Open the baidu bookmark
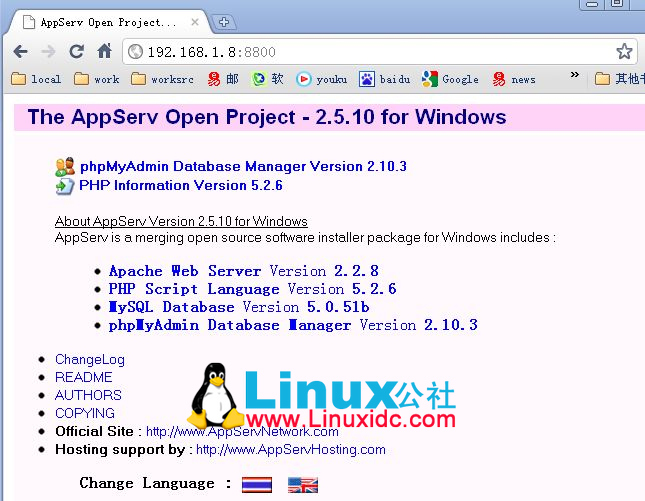The image size is (645, 501). (x=385, y=79)
